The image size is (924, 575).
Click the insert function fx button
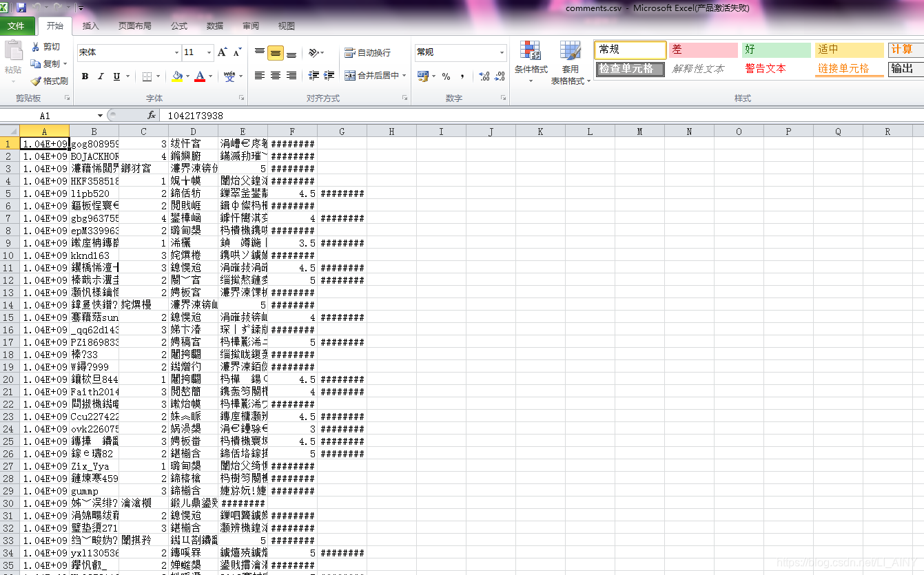coord(152,116)
